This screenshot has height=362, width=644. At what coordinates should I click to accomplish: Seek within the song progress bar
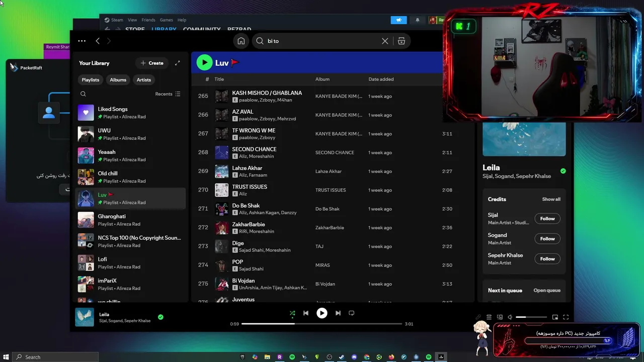click(x=322, y=324)
